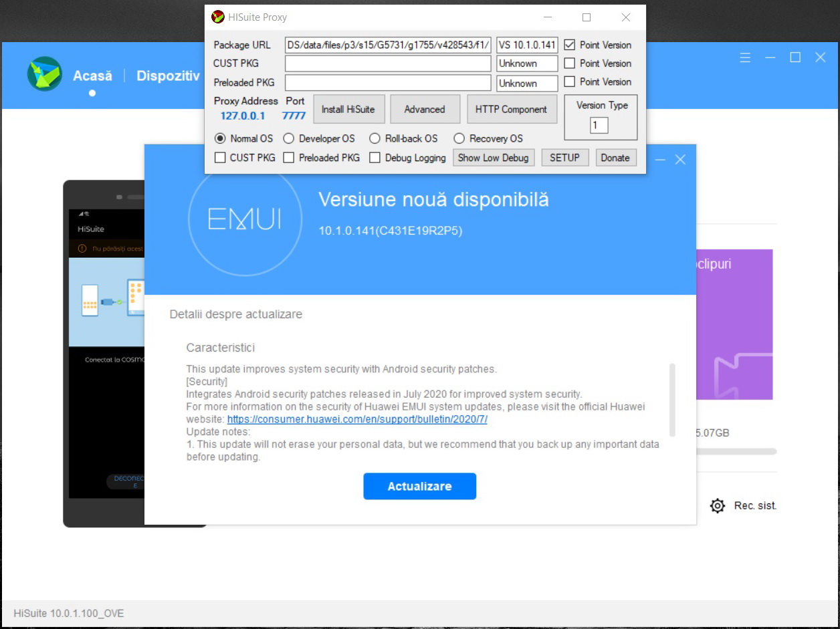This screenshot has width=840, height=629.
Task: Switch to the Dispozitiv tab
Action: coord(168,76)
